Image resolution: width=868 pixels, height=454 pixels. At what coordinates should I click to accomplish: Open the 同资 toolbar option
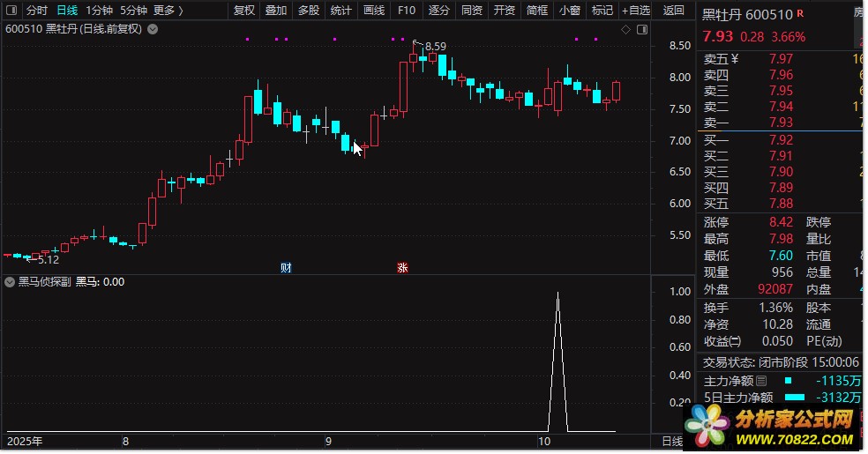(472, 11)
